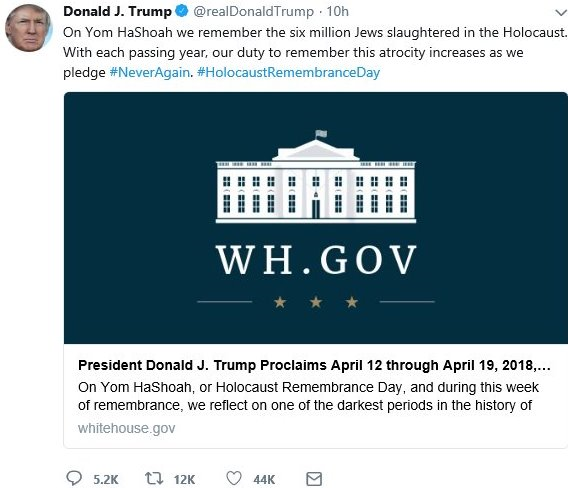
Task: Click the card description about Yom HaShoah
Action: coord(308,396)
